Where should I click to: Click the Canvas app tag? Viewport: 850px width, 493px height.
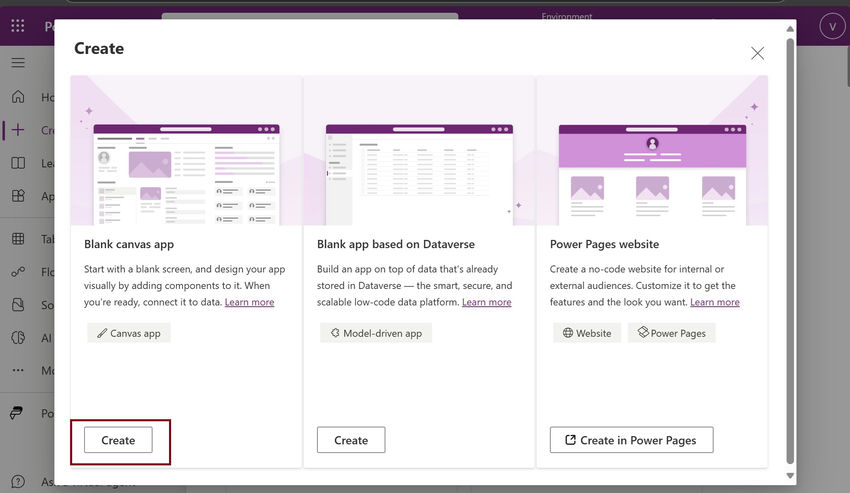tap(129, 333)
